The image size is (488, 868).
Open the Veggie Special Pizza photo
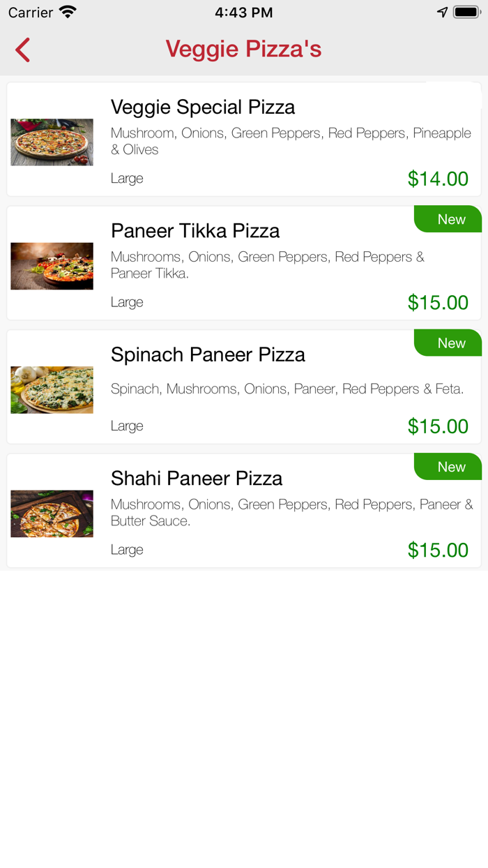pyautogui.click(x=52, y=142)
